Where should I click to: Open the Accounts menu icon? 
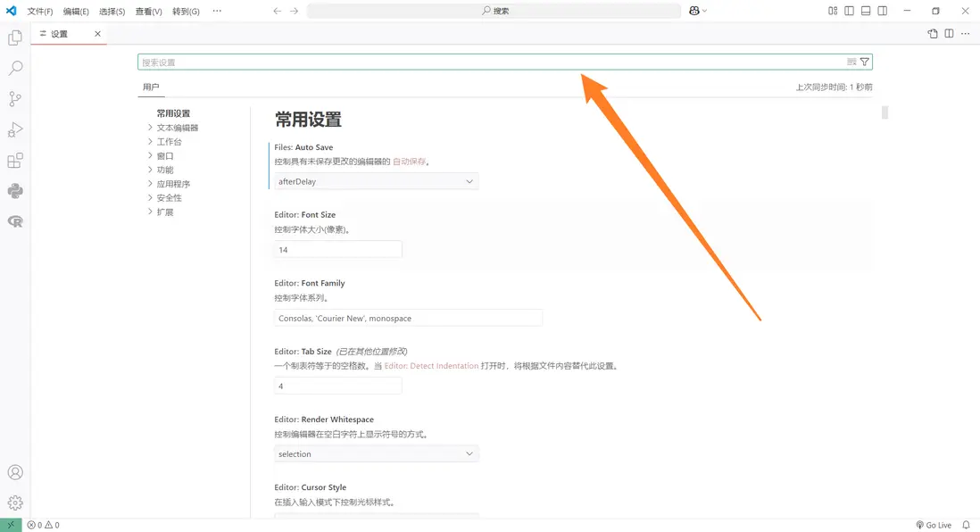pyautogui.click(x=15, y=472)
